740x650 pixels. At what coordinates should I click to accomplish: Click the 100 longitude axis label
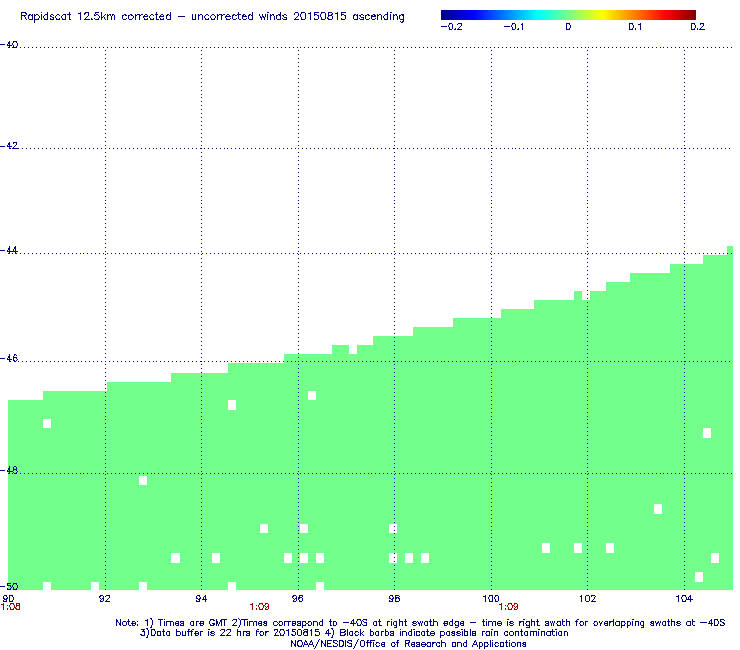491,599
